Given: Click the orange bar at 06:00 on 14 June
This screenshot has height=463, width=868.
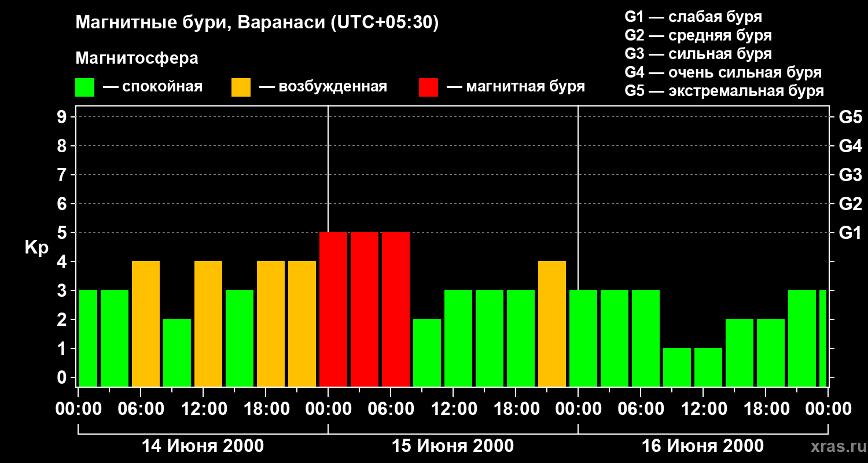Looking at the screenshot, I should [146, 324].
